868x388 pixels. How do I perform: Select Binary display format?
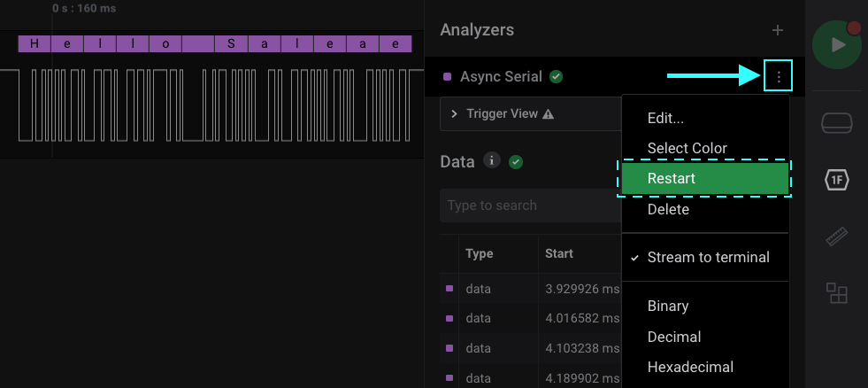pos(668,306)
